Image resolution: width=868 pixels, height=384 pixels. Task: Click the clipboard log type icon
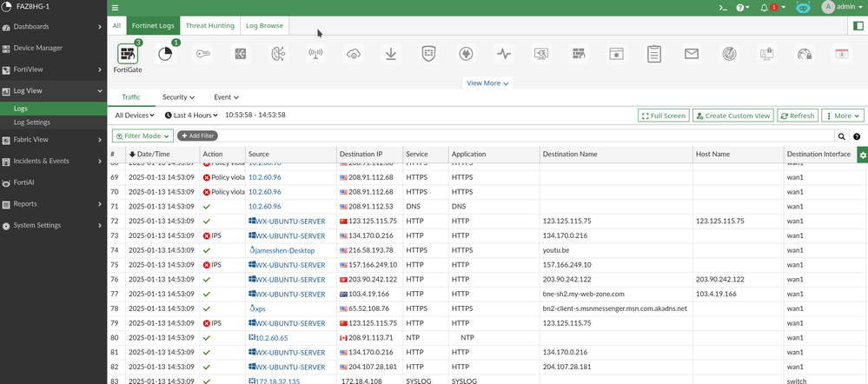pyautogui.click(x=653, y=55)
